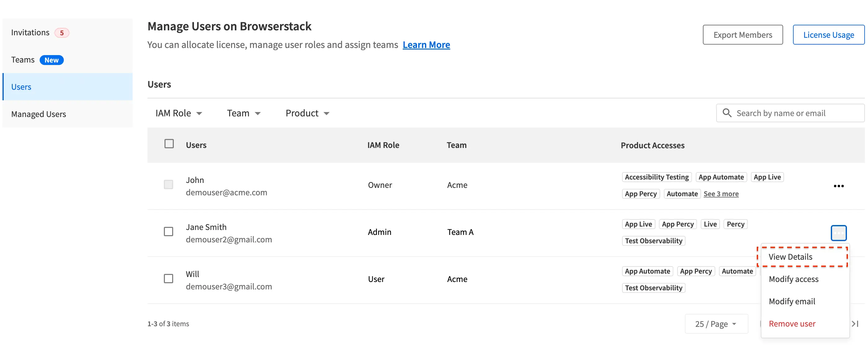The height and width of the screenshot is (351, 868).
Task: Click the search magnifier icon
Action: [x=727, y=113]
